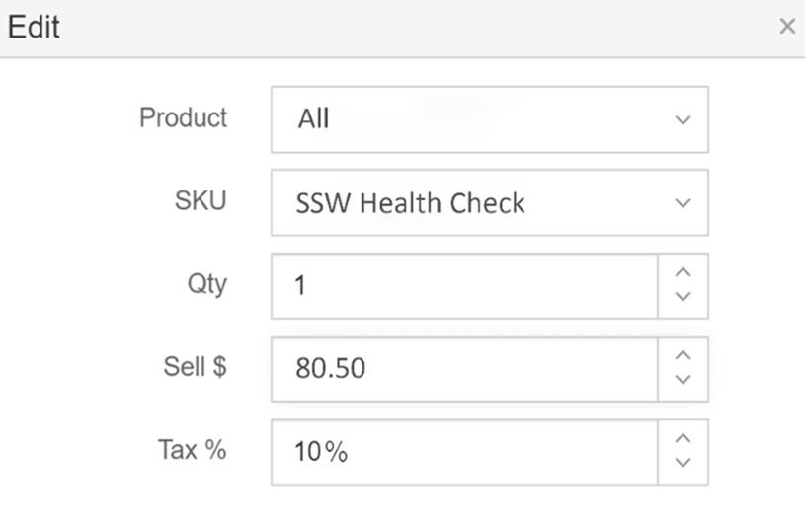Click the Tax % field label

193,450
